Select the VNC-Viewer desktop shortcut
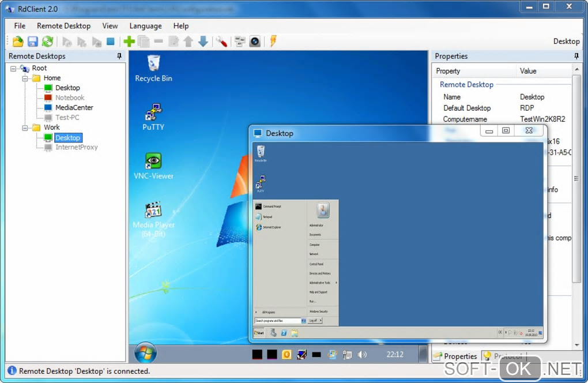The width and height of the screenshot is (588, 383). click(153, 166)
